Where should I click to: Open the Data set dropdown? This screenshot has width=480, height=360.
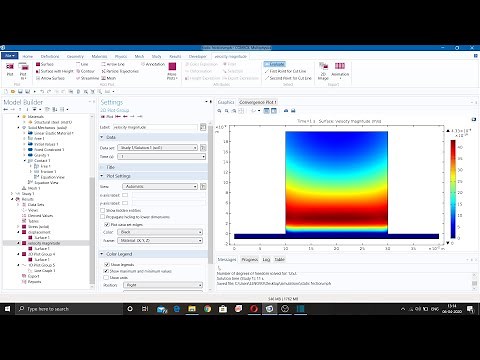point(157,147)
